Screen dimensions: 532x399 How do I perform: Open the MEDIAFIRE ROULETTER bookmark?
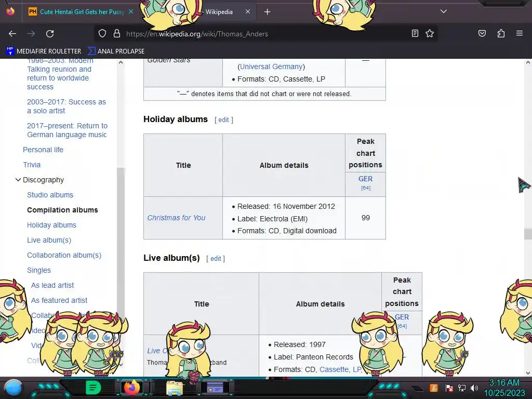44,51
